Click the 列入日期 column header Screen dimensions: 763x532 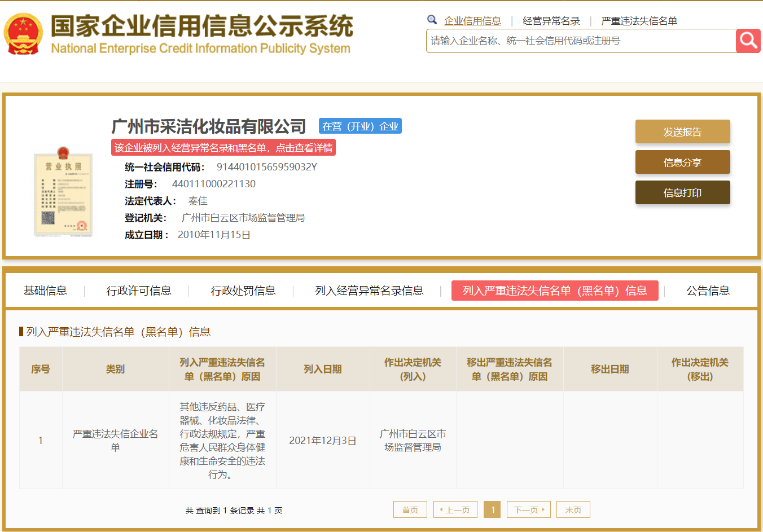(x=323, y=369)
